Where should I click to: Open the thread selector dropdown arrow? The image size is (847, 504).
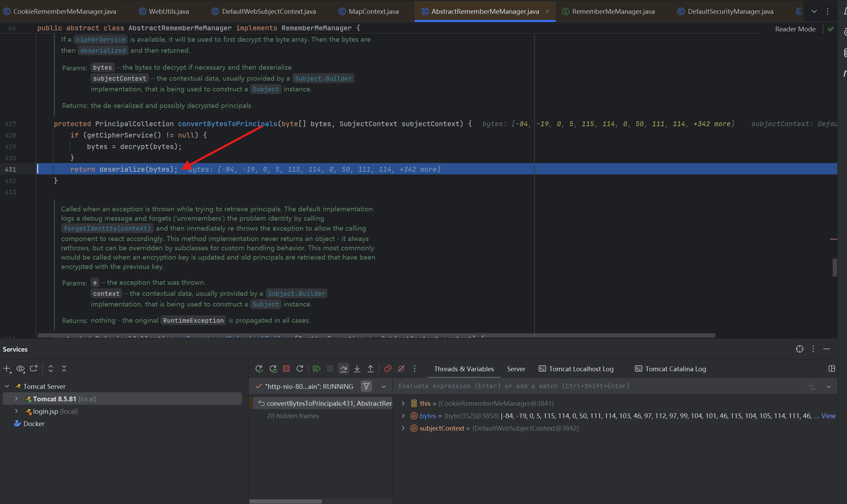384,386
